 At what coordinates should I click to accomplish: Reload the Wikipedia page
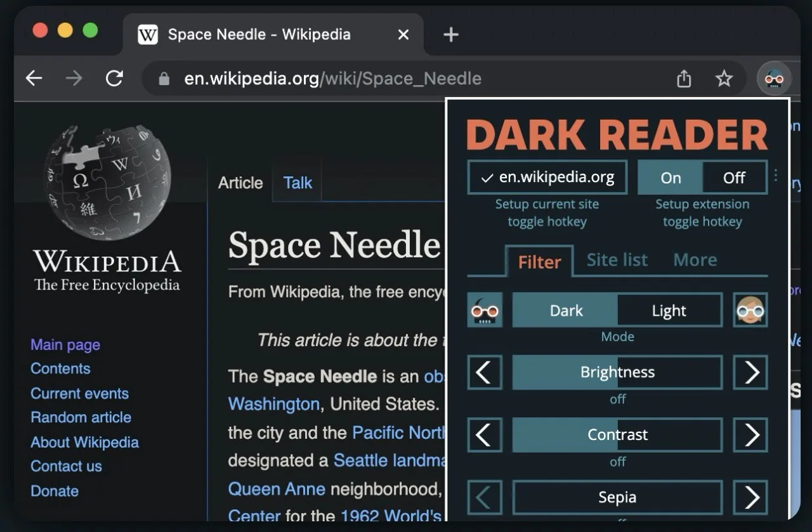click(114, 79)
